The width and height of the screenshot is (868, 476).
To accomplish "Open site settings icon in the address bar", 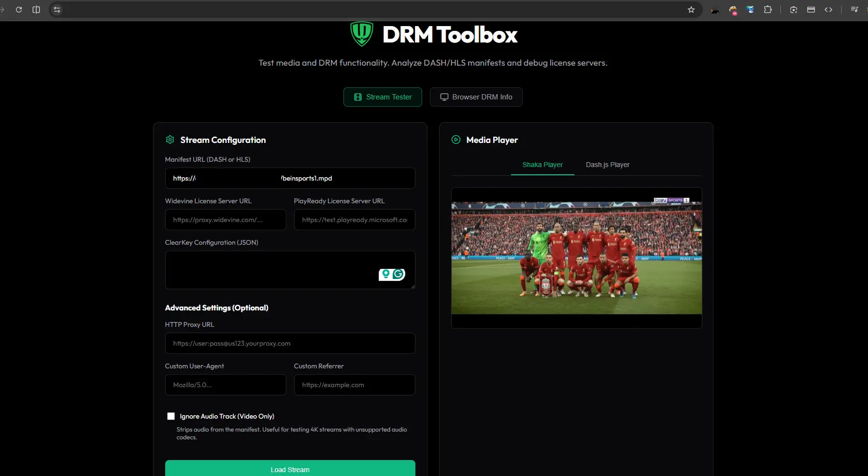I will (x=57, y=10).
